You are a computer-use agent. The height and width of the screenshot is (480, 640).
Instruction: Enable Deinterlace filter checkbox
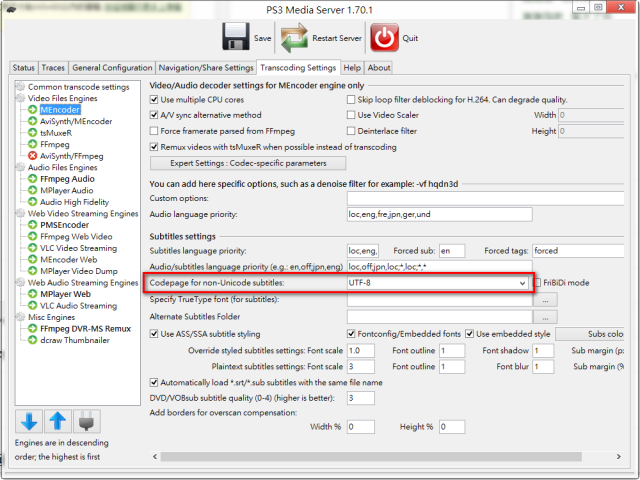click(351, 131)
